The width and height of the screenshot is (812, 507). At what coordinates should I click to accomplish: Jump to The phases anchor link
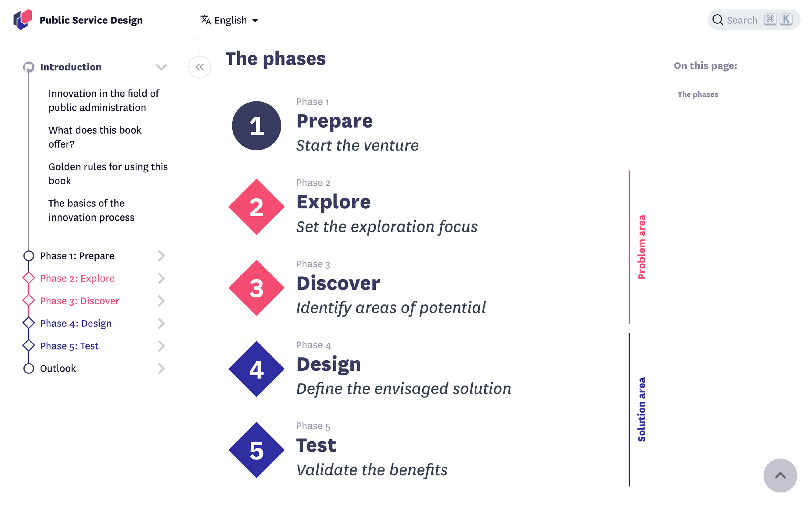pyautogui.click(x=698, y=94)
